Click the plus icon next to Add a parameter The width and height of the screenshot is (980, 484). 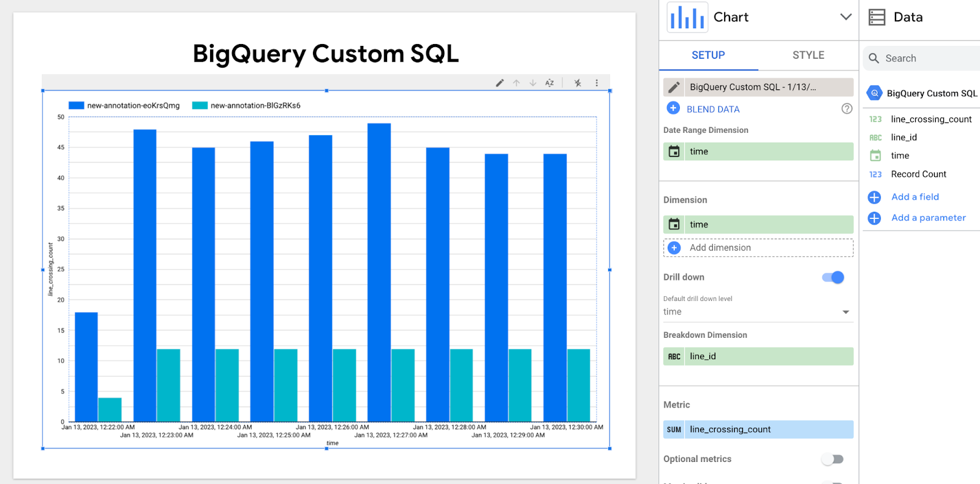click(x=874, y=218)
